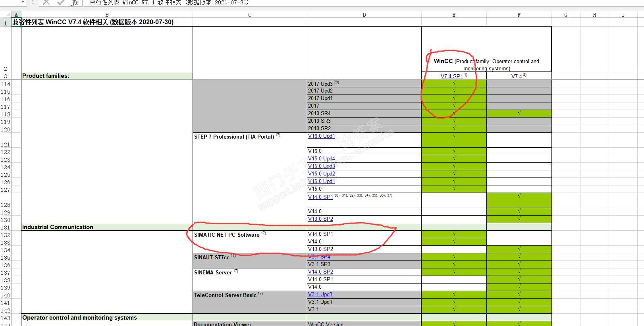
Task: Select row 143 header
Action: point(6,318)
